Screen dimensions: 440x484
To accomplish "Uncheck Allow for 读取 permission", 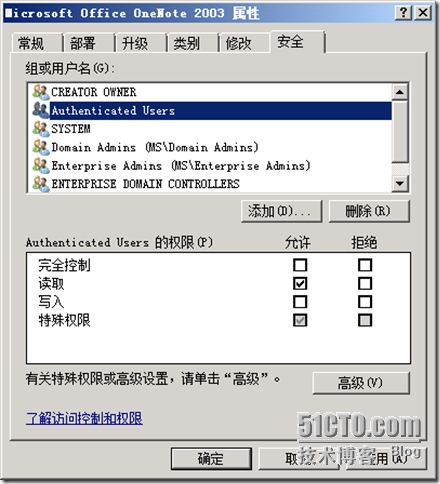I will click(300, 283).
